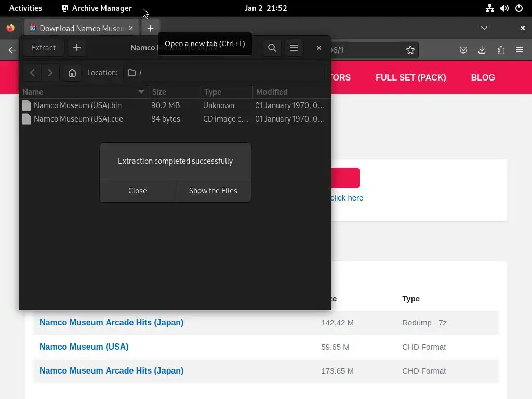Viewport: 532px width, 399px height.
Task: Open Namco Museum Arcade Hits (Japan) Redump 7z
Action: (111, 322)
